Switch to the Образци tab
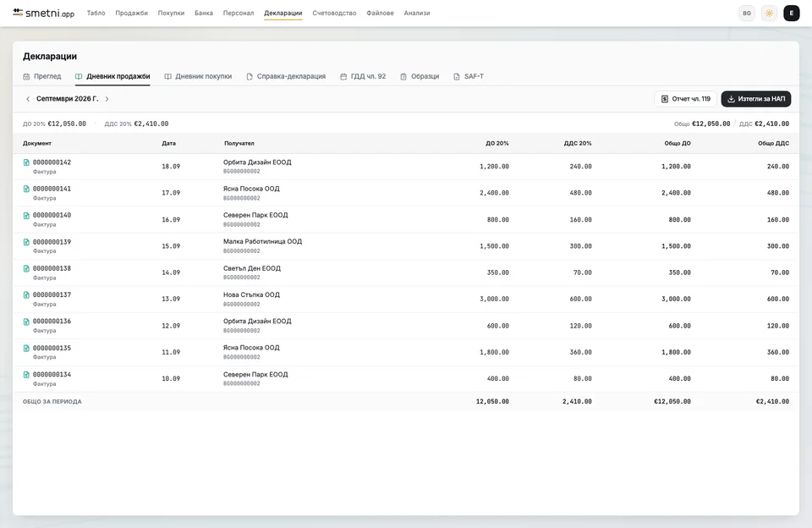 420,76
